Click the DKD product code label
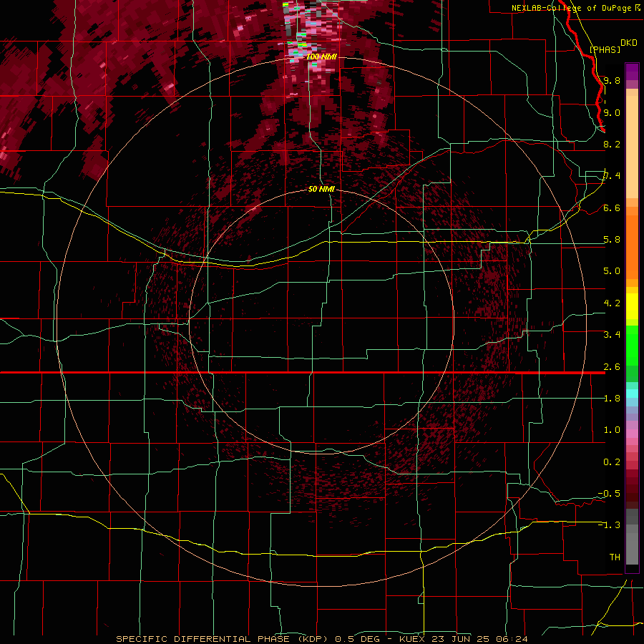The image size is (644, 644). 628,42
